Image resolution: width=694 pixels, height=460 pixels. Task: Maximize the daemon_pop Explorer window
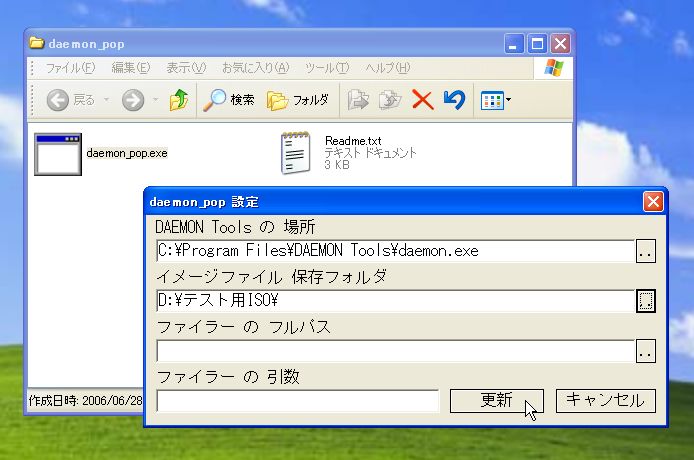tap(537, 44)
